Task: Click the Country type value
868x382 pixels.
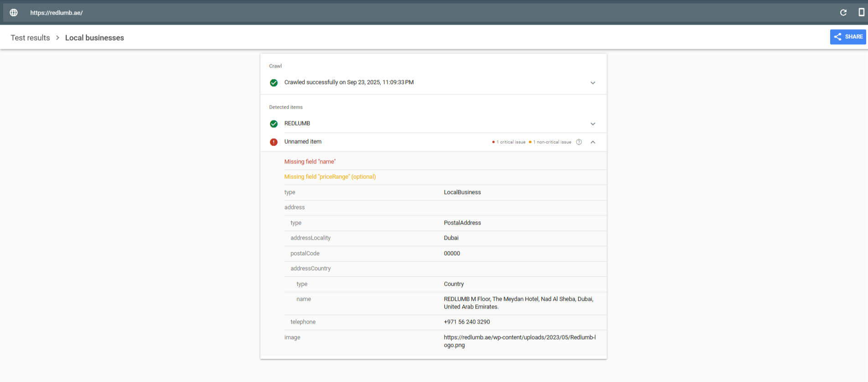Action: pyautogui.click(x=454, y=284)
